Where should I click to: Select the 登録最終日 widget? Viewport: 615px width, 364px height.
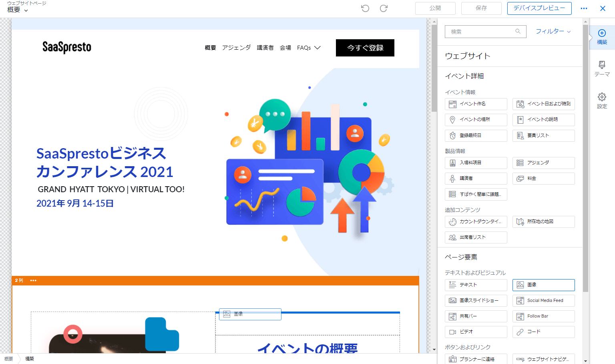(476, 136)
